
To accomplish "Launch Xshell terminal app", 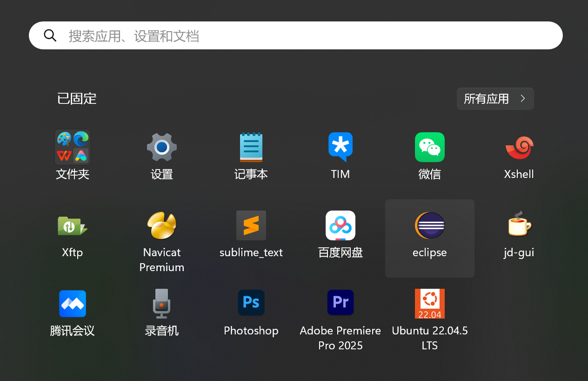I will [519, 147].
